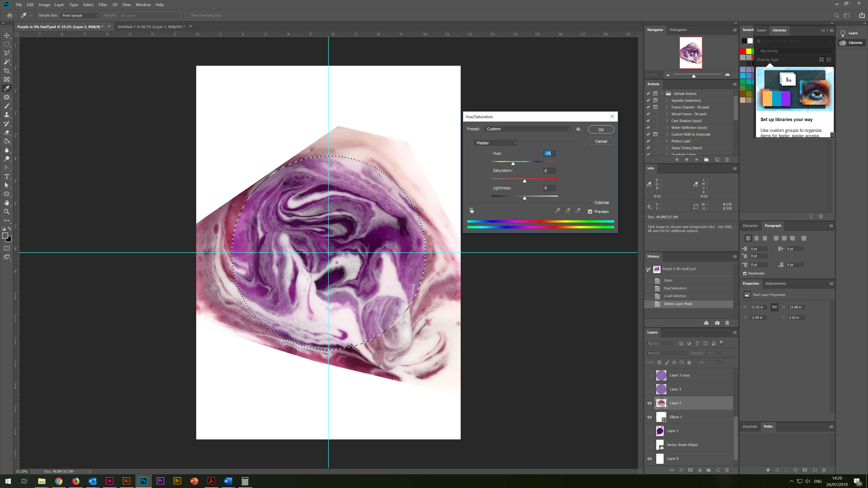Click OK in Hue/Saturation dialog
This screenshot has height=488, width=868.
click(601, 130)
